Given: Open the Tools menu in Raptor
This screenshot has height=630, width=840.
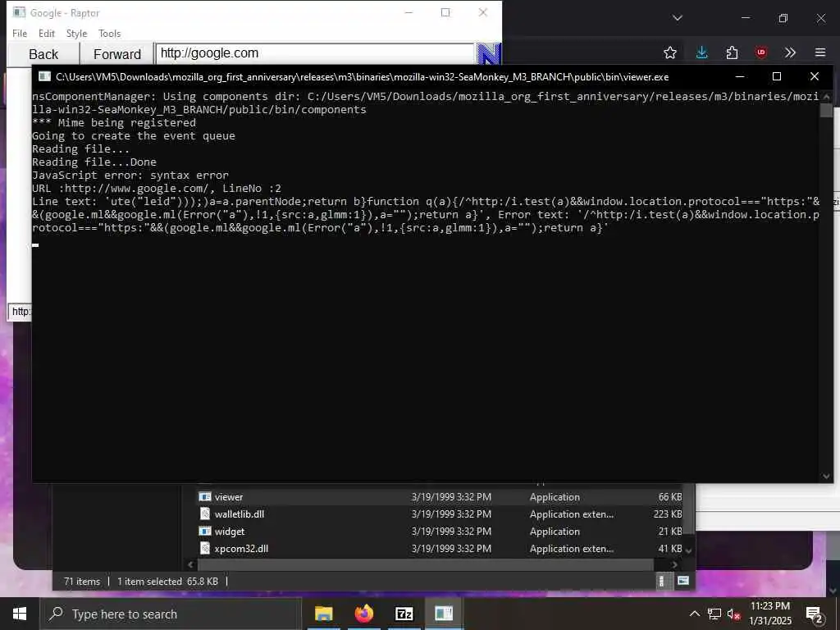Looking at the screenshot, I should [110, 33].
